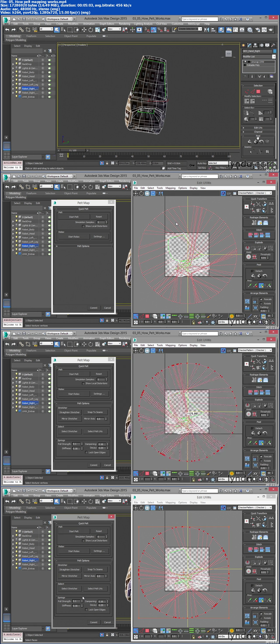Click Reset Peel icon in command panel Peel rollout
Image resolution: width=280 pixels, height=644 pixels.
261,142
